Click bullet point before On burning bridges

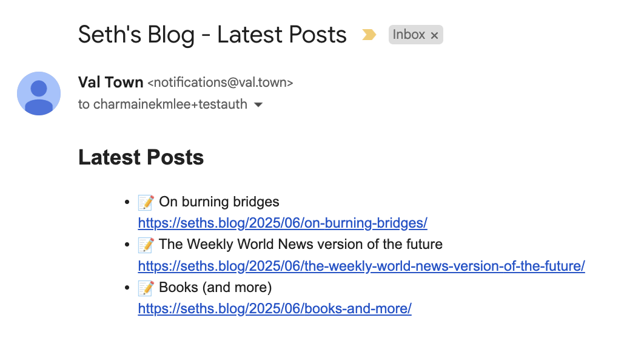tap(127, 202)
